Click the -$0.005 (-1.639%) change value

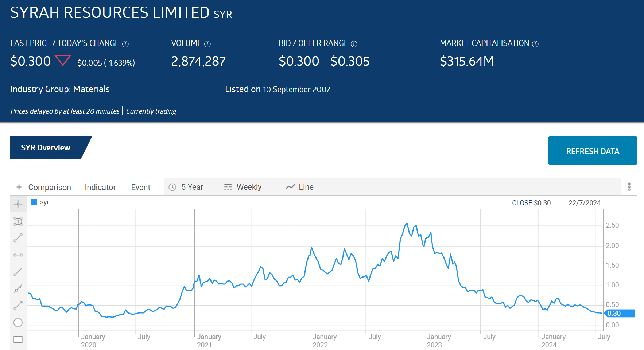[105, 63]
